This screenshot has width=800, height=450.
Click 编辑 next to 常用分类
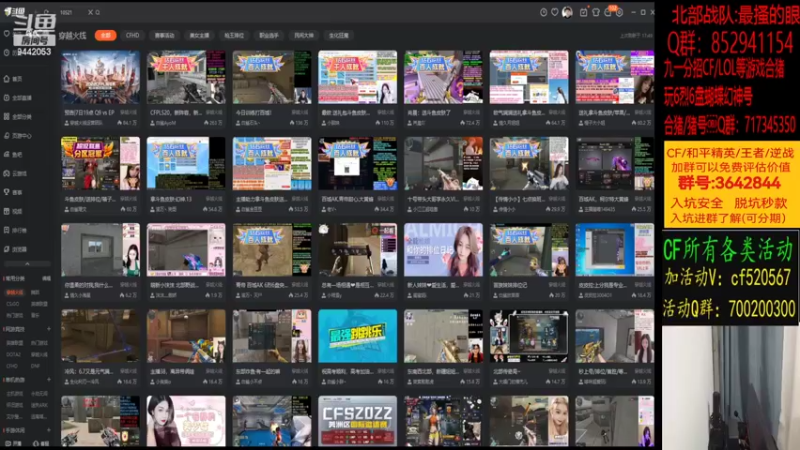click(x=46, y=279)
